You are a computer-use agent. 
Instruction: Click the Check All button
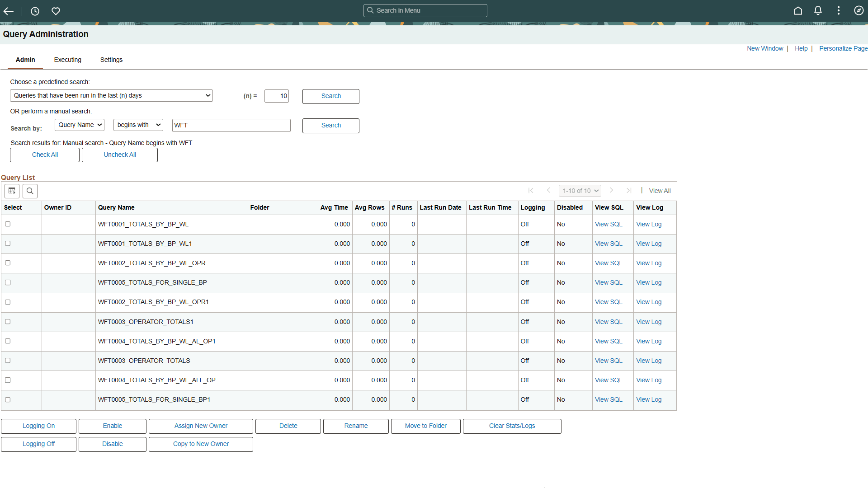[44, 155]
